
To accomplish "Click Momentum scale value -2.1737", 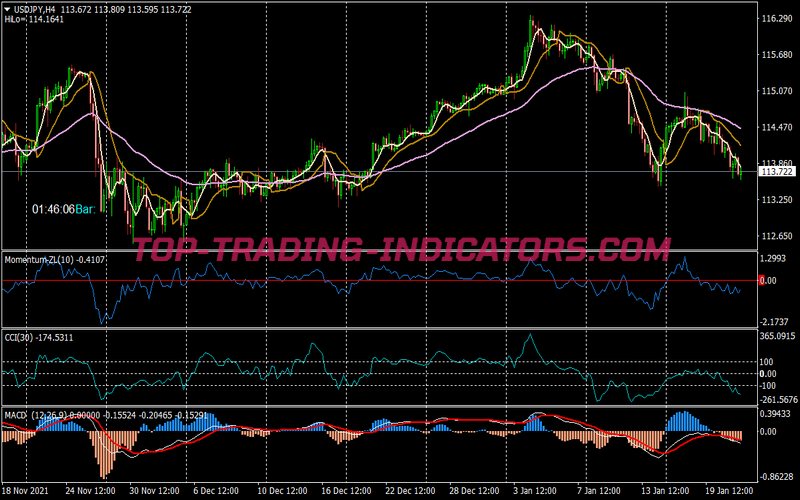I will (776, 322).
